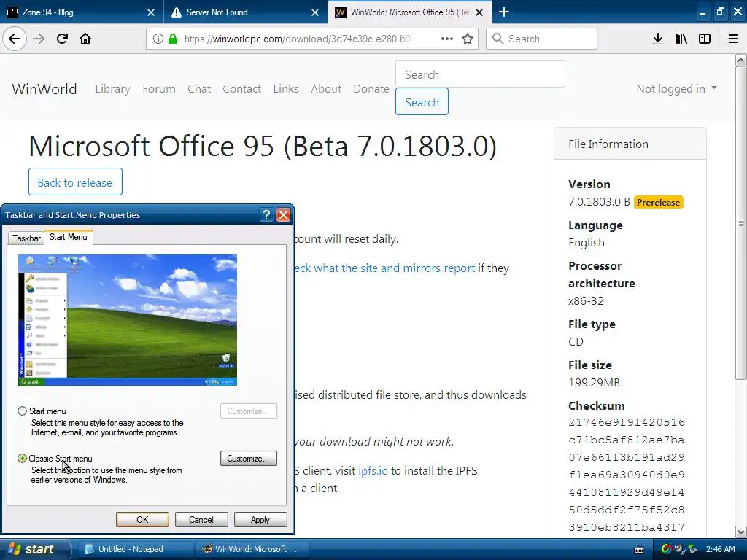
Task: Click the taskbar clock 2:46 AM
Action: click(x=720, y=549)
